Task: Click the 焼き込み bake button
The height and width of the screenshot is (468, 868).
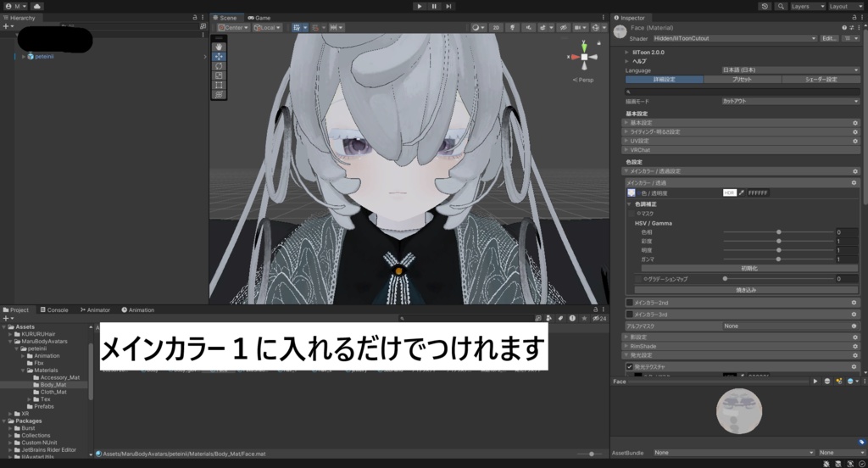Action: coord(746,290)
